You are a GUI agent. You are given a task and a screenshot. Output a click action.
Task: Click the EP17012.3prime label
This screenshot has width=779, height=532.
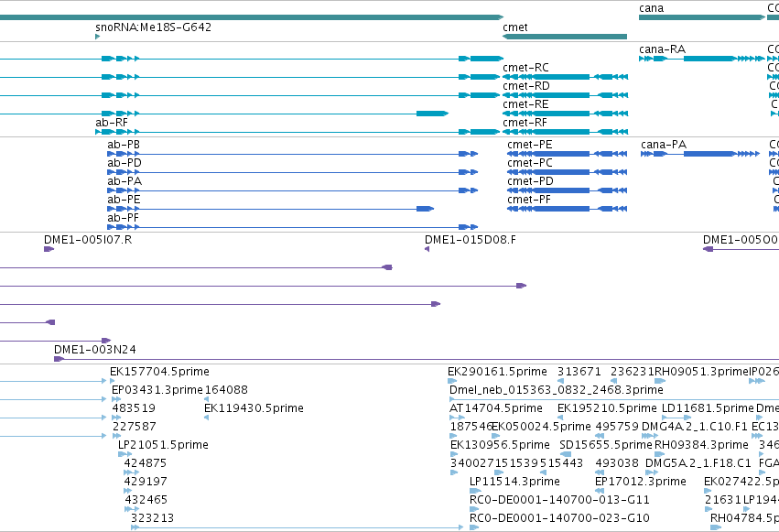point(641,481)
